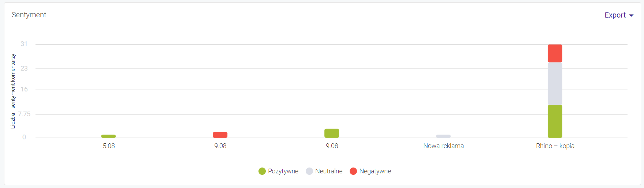Click the 5.08 axis label
Screen dimensions: 644x188
(109, 146)
